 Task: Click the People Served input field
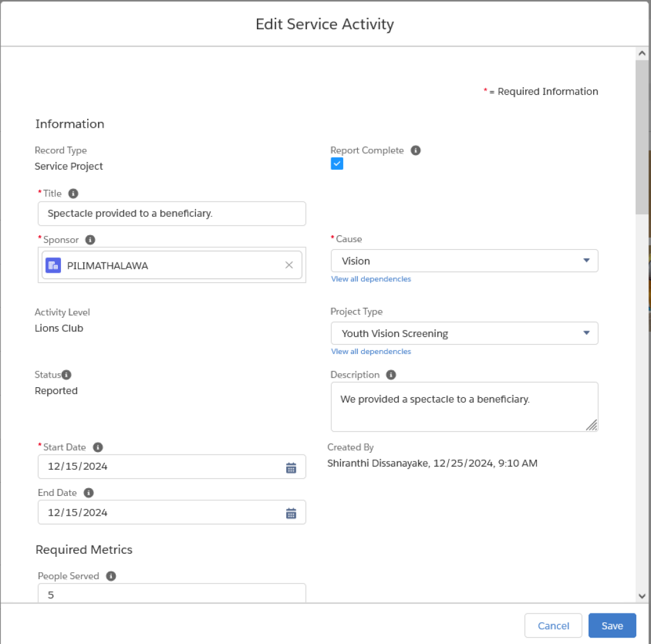coord(172,593)
